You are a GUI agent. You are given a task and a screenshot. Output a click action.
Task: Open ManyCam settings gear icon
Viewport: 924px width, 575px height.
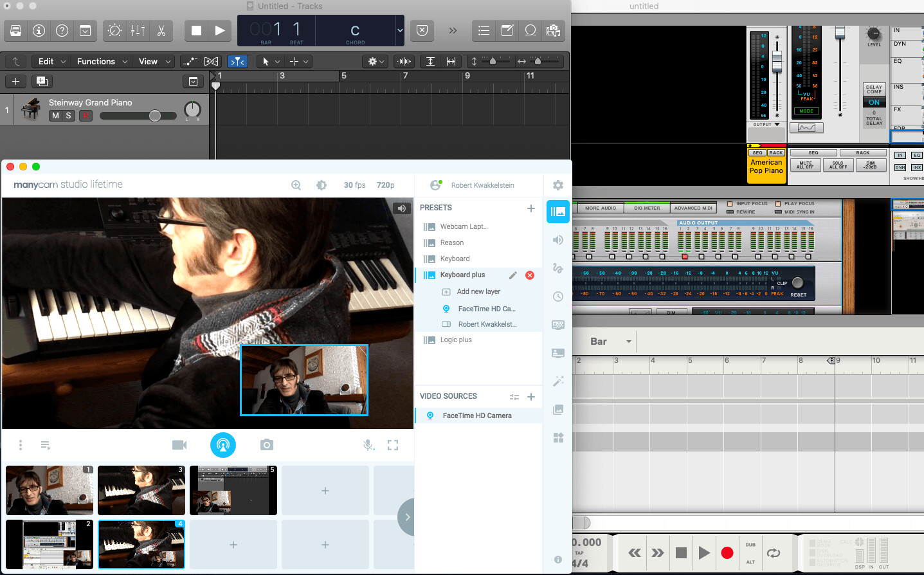tap(558, 185)
